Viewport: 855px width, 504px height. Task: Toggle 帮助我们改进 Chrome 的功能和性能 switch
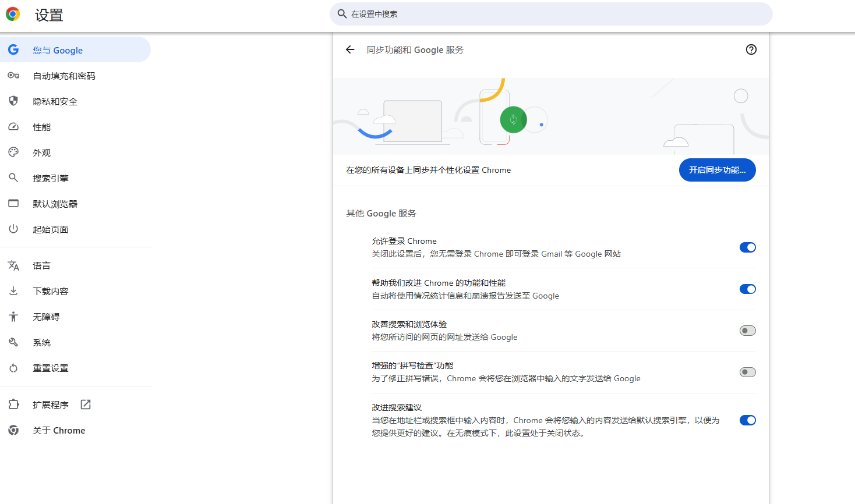747,289
